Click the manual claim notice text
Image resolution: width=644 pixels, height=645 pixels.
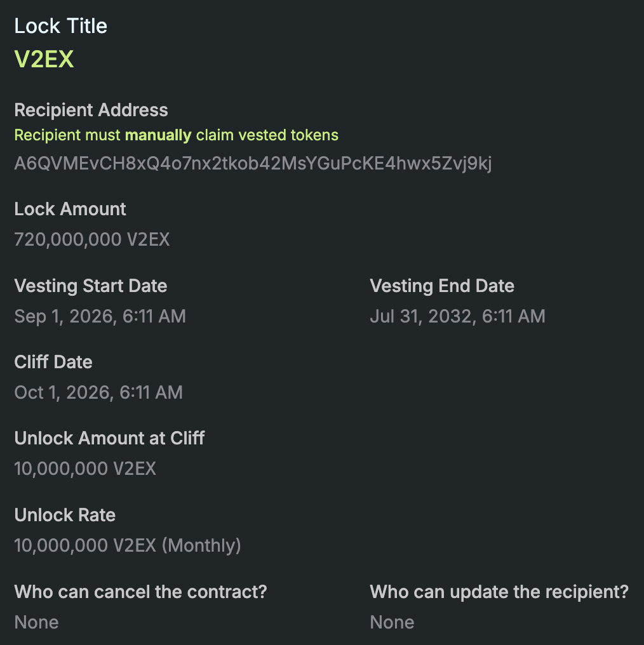point(176,135)
